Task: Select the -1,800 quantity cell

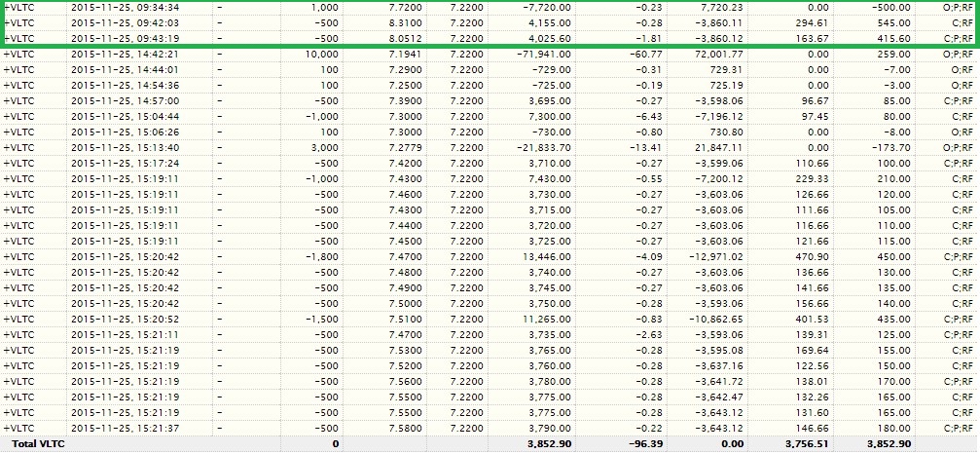Action: tap(323, 257)
